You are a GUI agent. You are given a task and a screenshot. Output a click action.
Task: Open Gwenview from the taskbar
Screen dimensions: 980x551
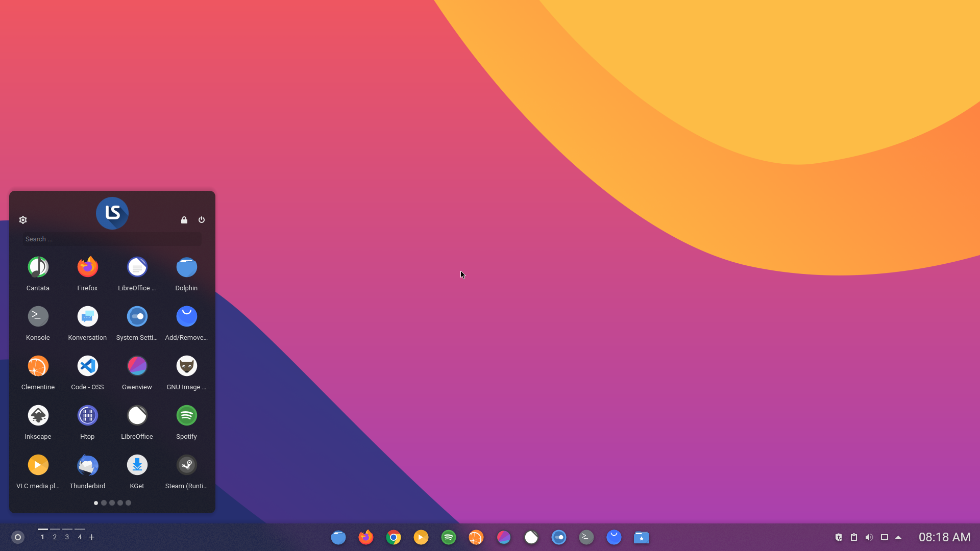click(504, 537)
